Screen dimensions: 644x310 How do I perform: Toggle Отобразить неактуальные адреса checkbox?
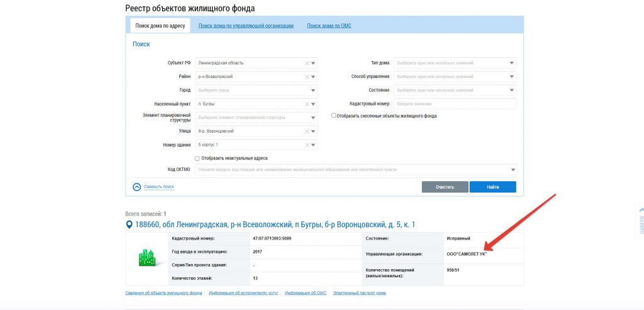point(197,158)
